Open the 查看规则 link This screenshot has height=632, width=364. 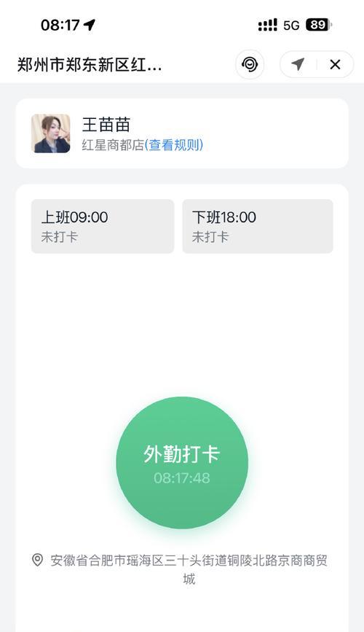coord(174,145)
